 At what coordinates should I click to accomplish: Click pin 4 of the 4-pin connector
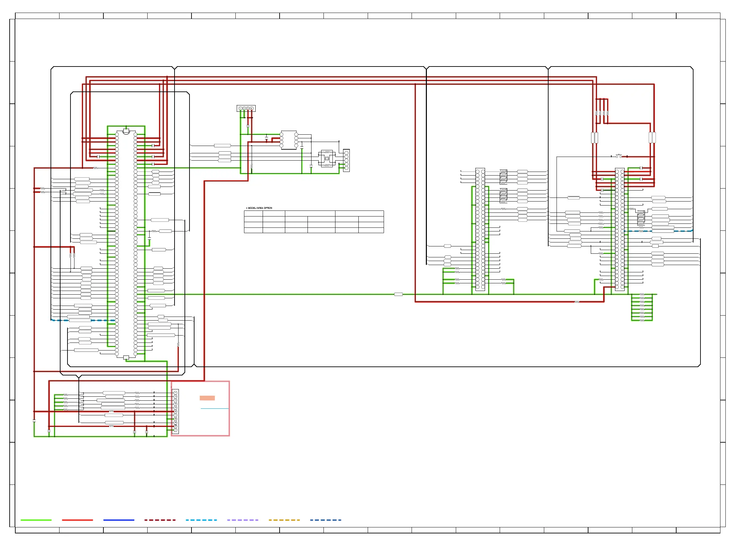coord(251,108)
